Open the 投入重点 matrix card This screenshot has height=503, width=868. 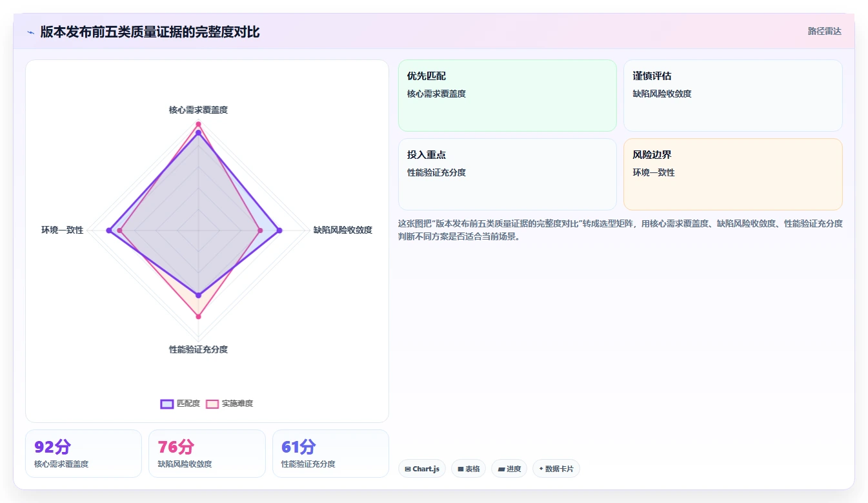[x=507, y=174]
